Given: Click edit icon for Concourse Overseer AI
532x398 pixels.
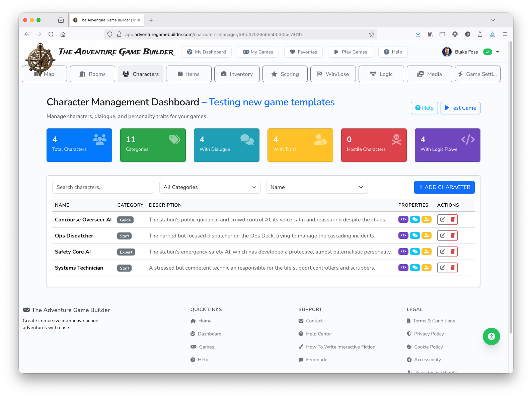Looking at the screenshot, I should (x=442, y=219).
